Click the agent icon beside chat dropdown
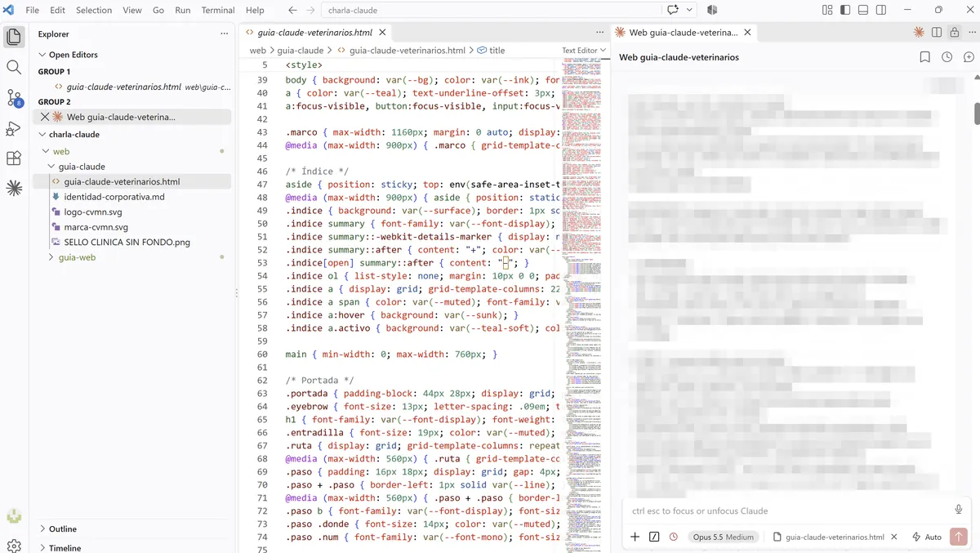This screenshot has width=980, height=553. (x=712, y=10)
